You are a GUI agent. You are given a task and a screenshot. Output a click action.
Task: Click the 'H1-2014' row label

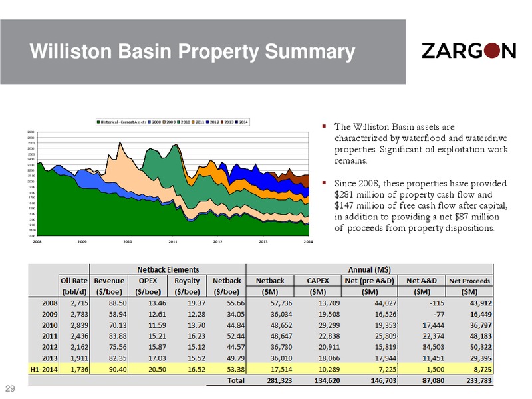point(44,369)
